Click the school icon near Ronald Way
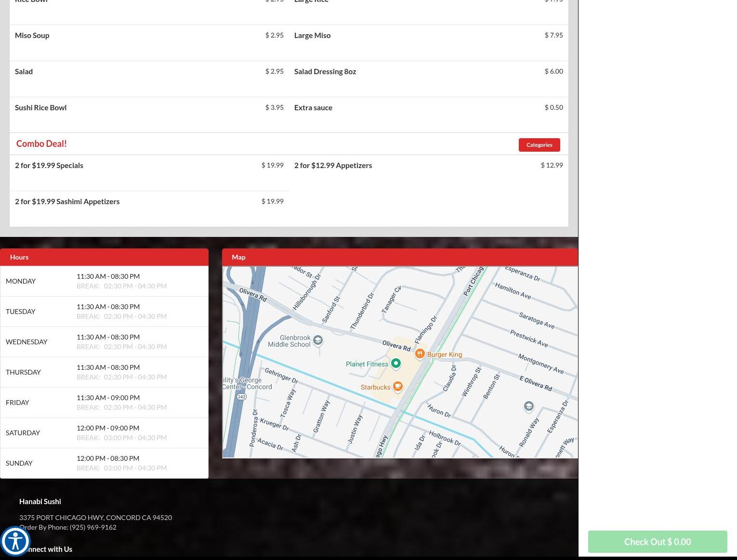 (x=528, y=406)
